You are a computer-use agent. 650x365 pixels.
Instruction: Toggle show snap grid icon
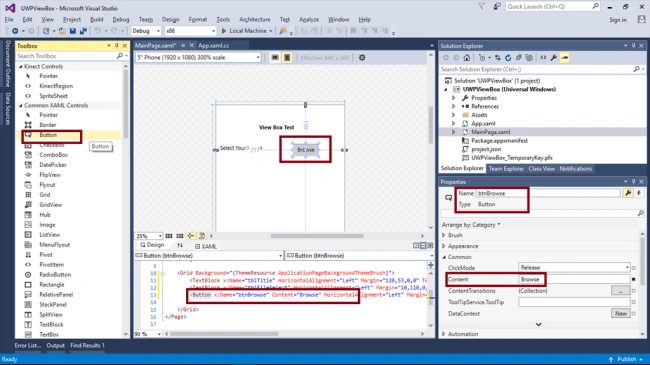coord(169,236)
